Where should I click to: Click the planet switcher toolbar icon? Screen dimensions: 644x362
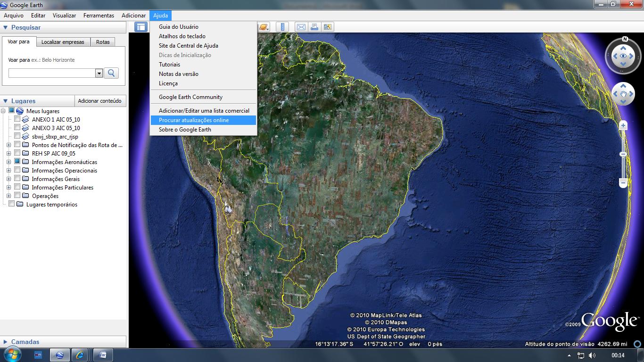263,27
